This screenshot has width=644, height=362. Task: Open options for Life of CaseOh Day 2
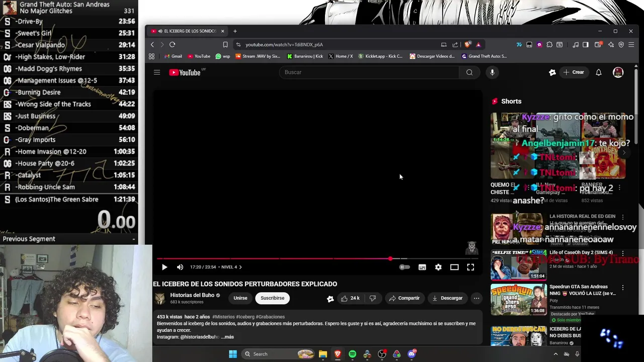pyautogui.click(x=623, y=253)
